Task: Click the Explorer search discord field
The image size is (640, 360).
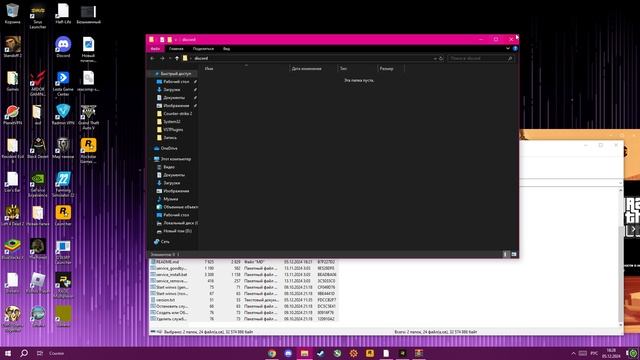Action: tap(480, 58)
